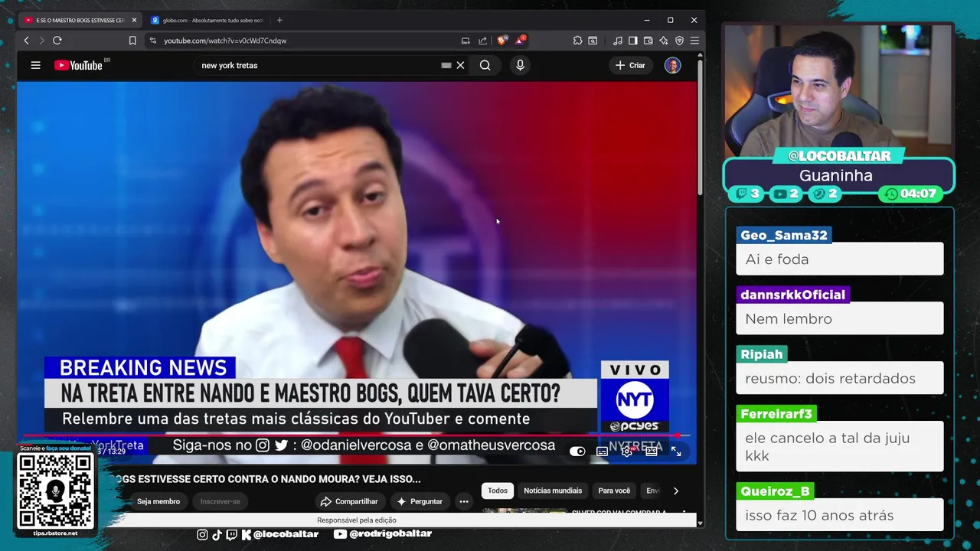Go forward one page in the browser
Image resolution: width=980 pixels, height=551 pixels.
(41, 41)
